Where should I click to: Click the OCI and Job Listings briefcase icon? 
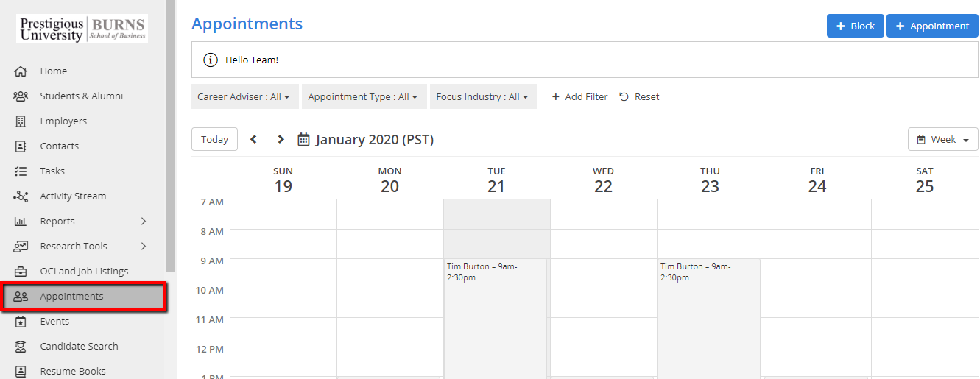(21, 272)
